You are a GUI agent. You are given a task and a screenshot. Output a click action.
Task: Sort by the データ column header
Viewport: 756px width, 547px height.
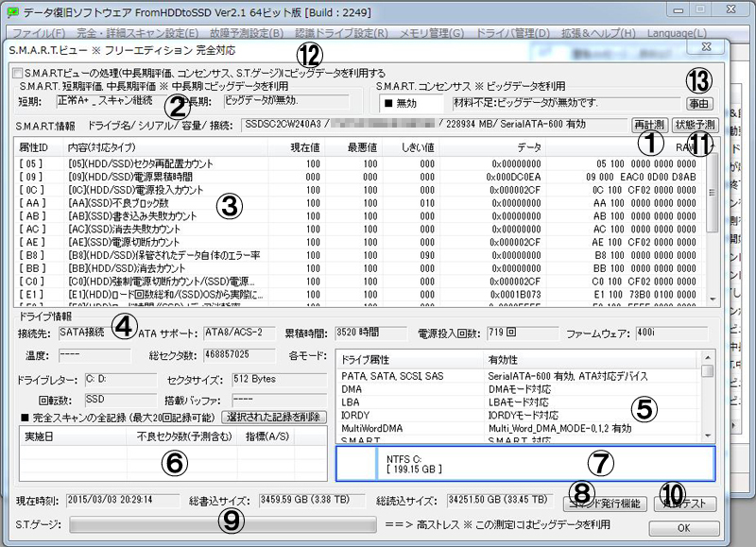492,147
